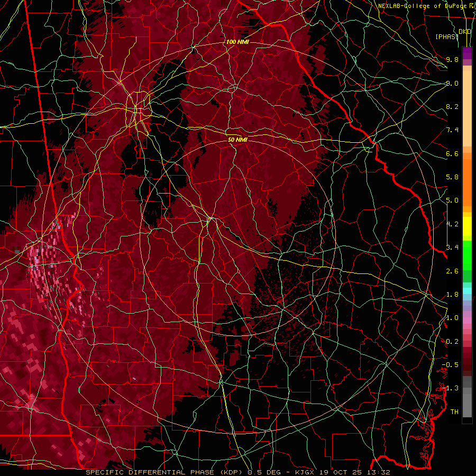Click the 100 NMI range ring label

237,42
